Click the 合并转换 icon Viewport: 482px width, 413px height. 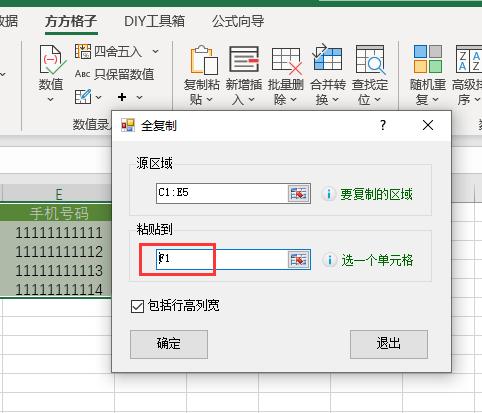(327, 58)
